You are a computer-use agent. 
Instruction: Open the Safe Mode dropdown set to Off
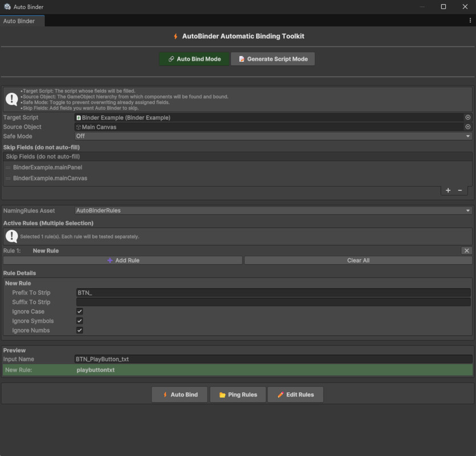tap(272, 136)
